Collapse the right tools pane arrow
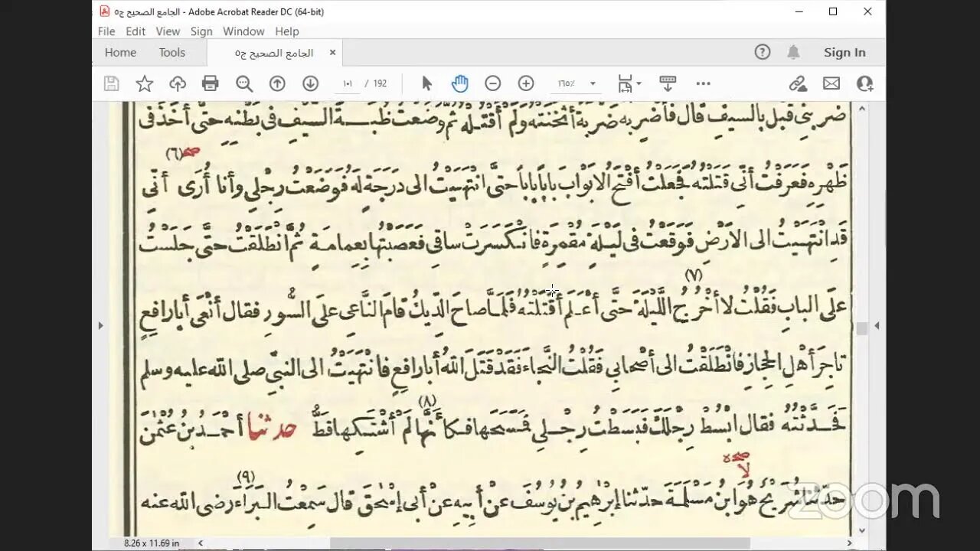This screenshot has height=551, width=980. 877,325
